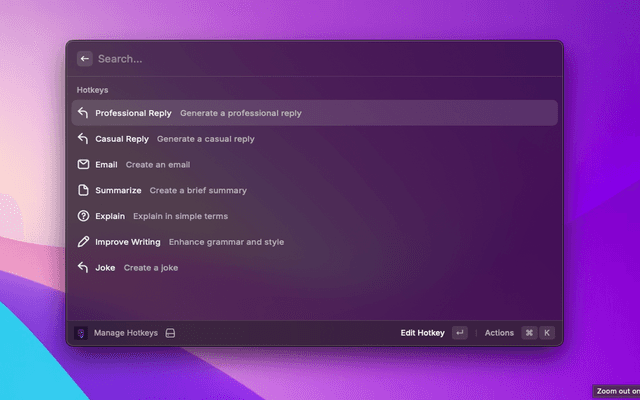This screenshot has width=640, height=400.
Task: Click the Improve Writing pencil icon
Action: tap(84, 242)
